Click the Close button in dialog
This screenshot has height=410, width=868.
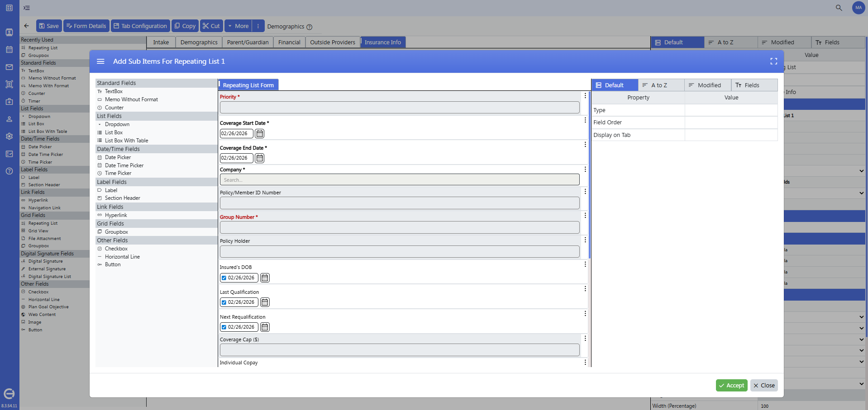pyautogui.click(x=764, y=385)
